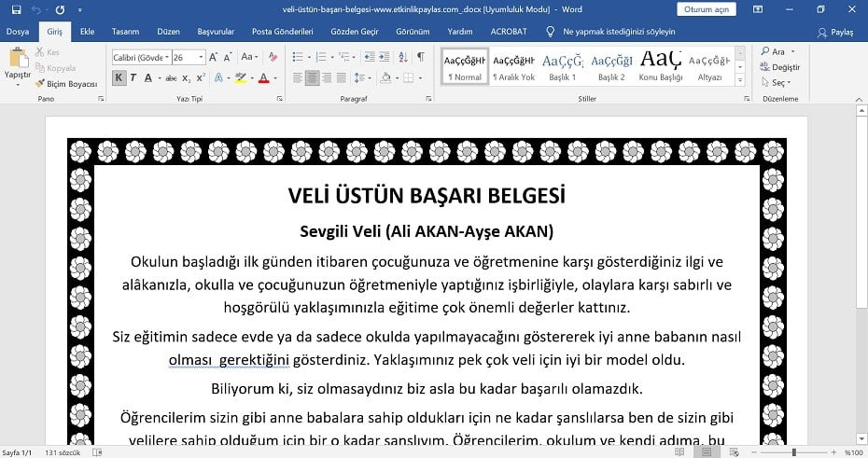Switch to the Tasarım tab
868x458 pixels.
coord(125,32)
